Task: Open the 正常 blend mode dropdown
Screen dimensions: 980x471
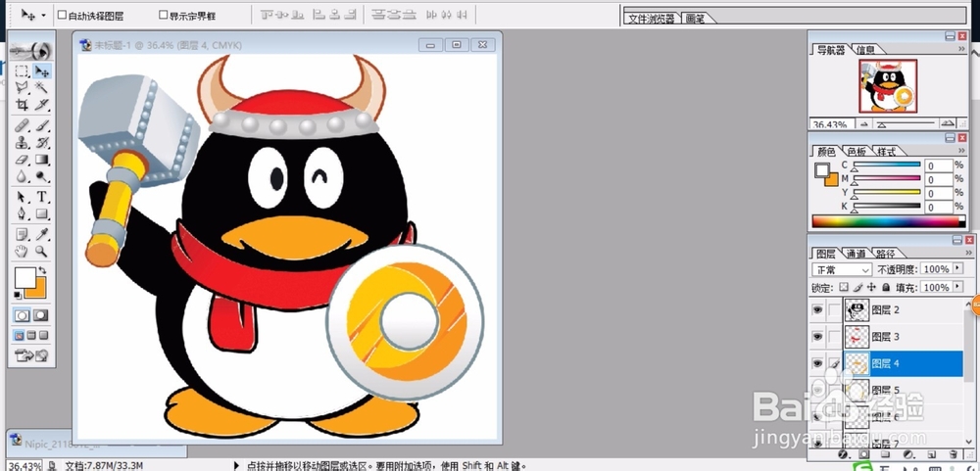Action: 841,270
